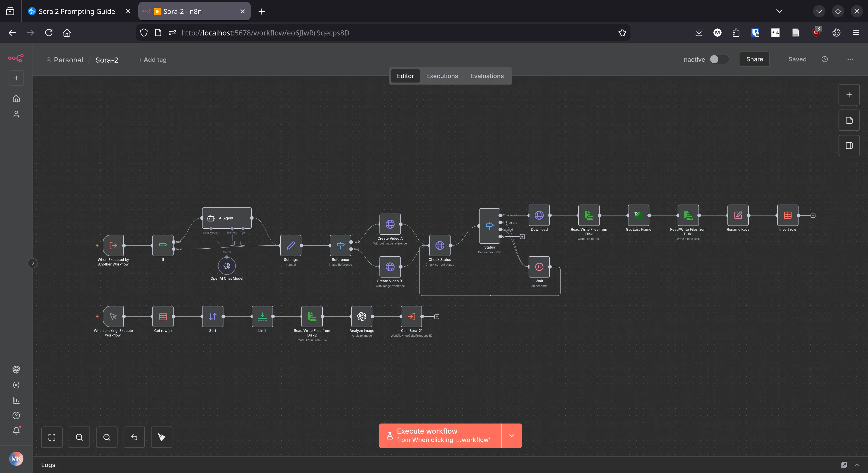Viewport: 868px width, 473px height.
Task: Expand the side panel with the arrow
Action: pyautogui.click(x=33, y=263)
